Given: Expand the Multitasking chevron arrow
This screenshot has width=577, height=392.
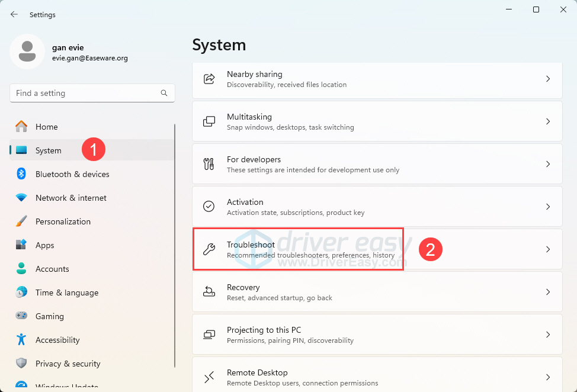Looking at the screenshot, I should click(548, 121).
